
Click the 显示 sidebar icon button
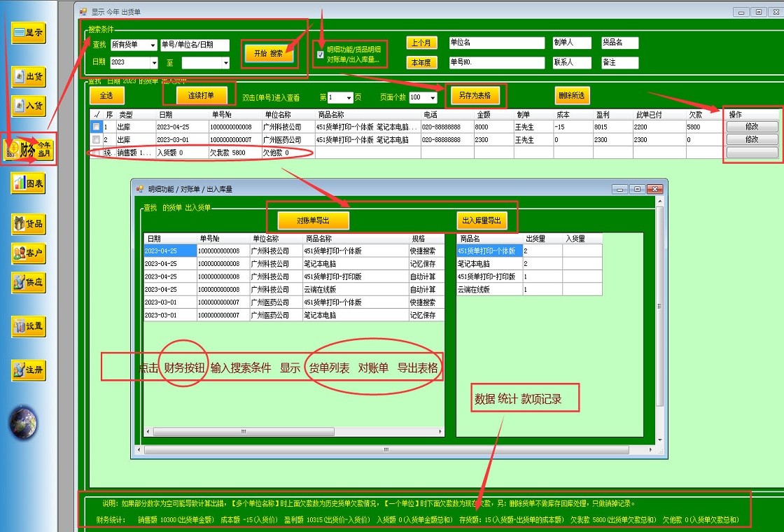coord(28,33)
